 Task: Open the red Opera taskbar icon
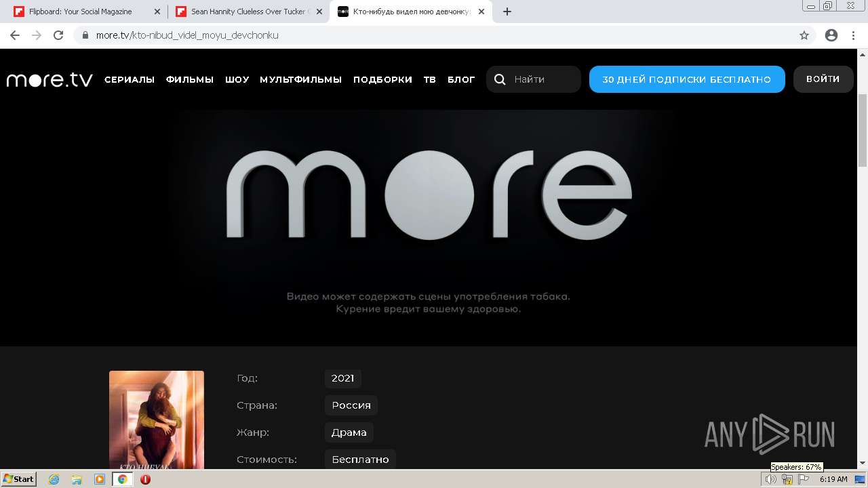tap(145, 479)
